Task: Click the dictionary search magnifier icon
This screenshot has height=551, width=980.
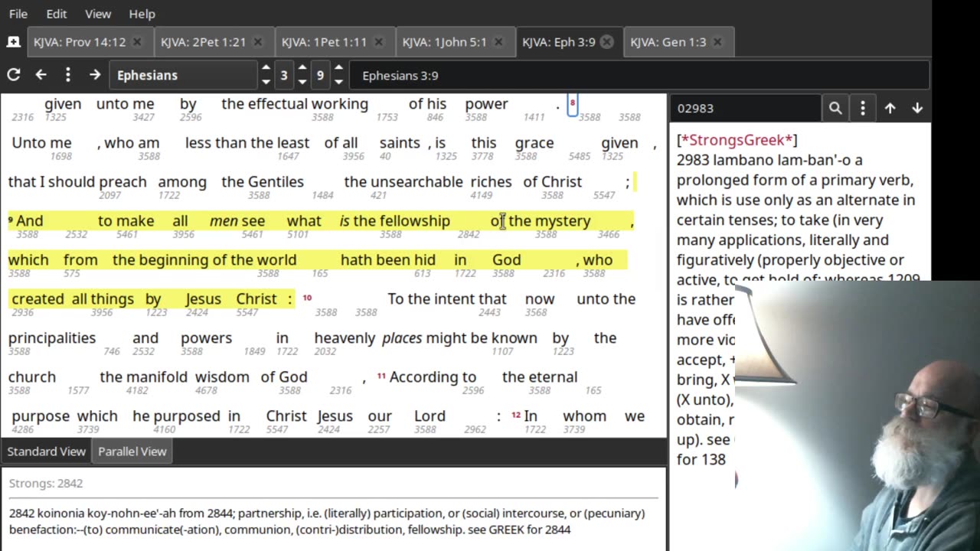Action: [835, 109]
